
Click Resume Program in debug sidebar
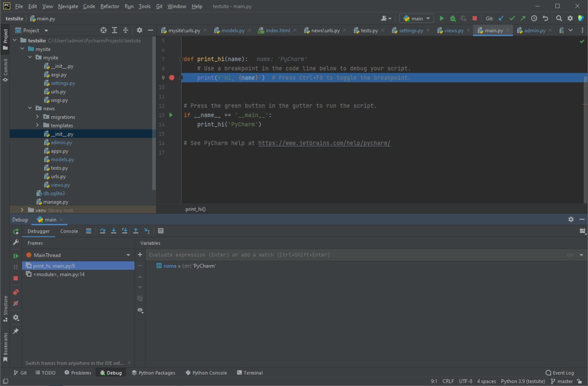click(x=16, y=256)
